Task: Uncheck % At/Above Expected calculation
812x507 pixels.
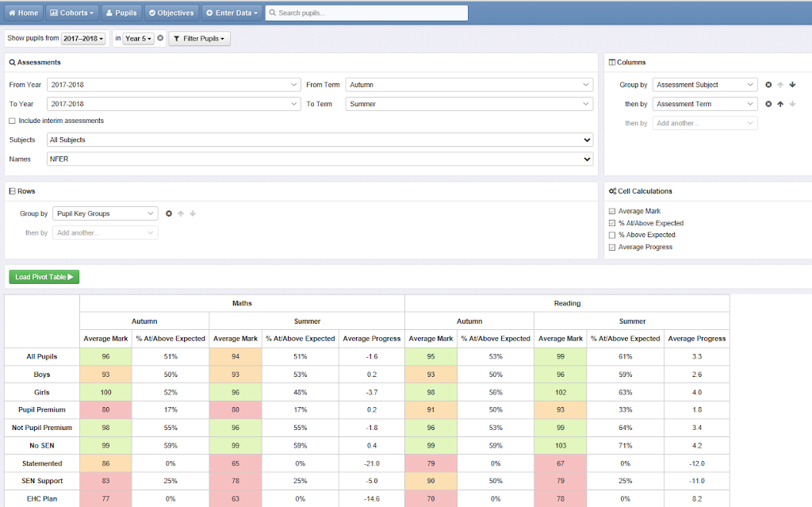Action: coord(612,223)
